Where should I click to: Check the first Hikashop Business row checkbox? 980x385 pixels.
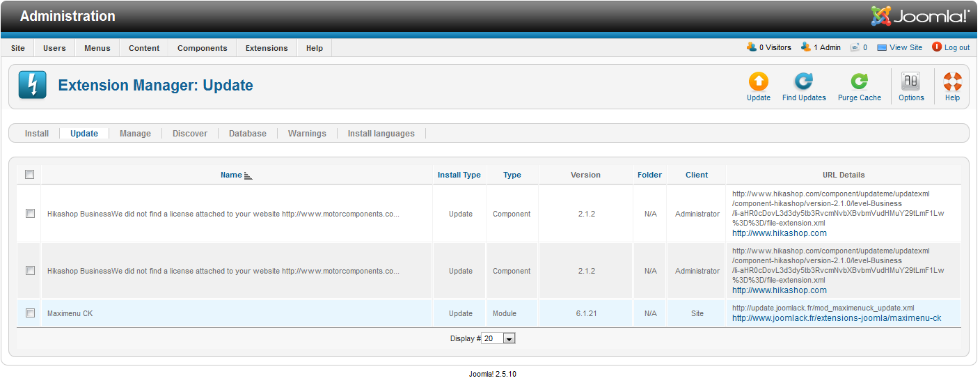(30, 214)
